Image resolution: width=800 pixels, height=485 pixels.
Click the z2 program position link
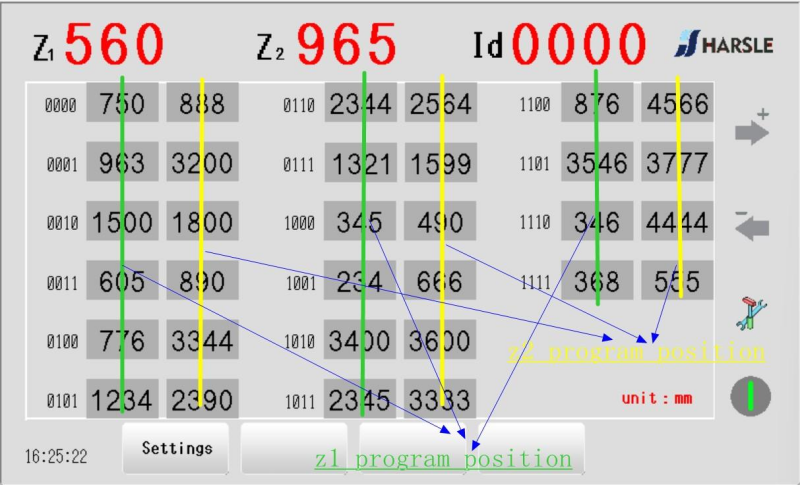point(636,352)
